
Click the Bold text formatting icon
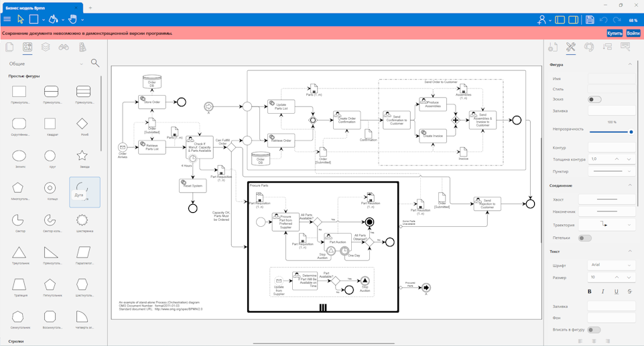[x=590, y=292]
